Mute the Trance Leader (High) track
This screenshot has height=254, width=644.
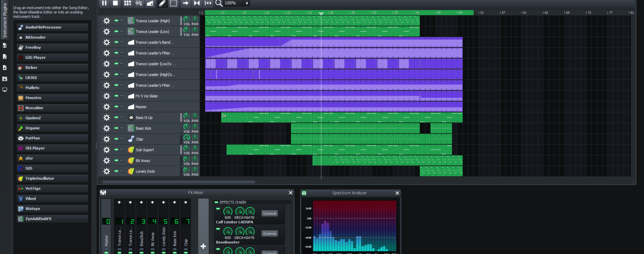tap(117, 21)
